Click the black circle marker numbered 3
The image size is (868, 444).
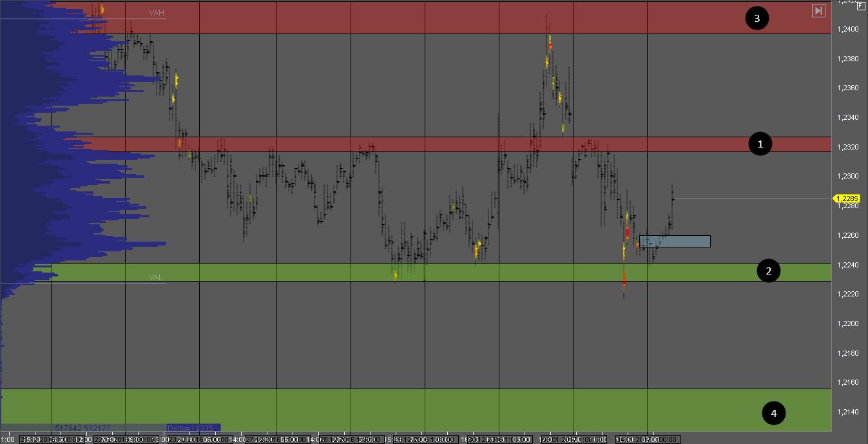pyautogui.click(x=757, y=19)
